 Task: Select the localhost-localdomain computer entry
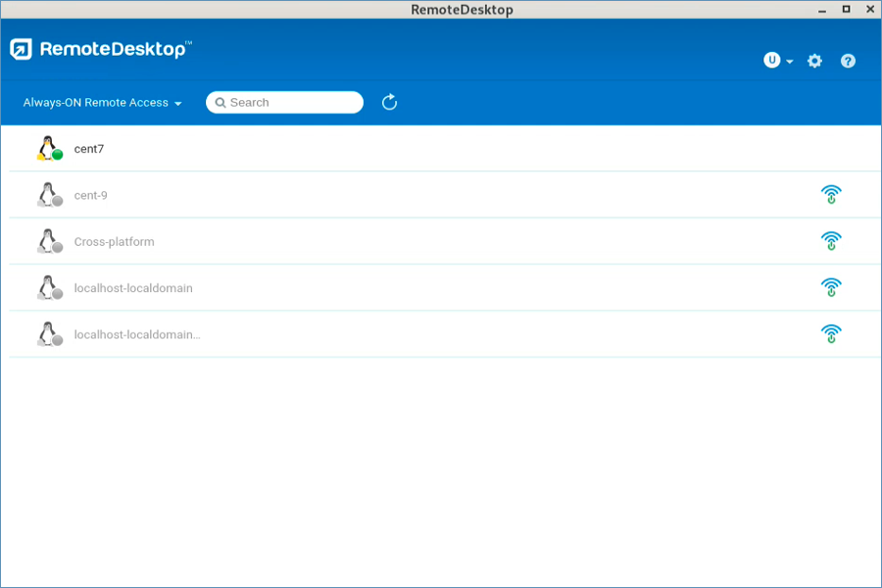point(133,288)
